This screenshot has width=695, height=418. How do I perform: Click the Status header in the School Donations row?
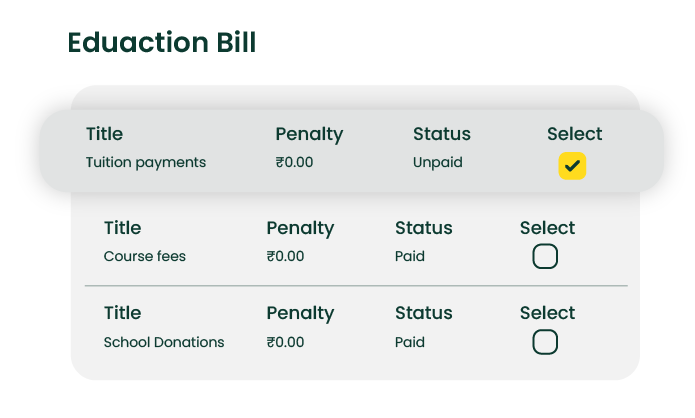(x=424, y=313)
